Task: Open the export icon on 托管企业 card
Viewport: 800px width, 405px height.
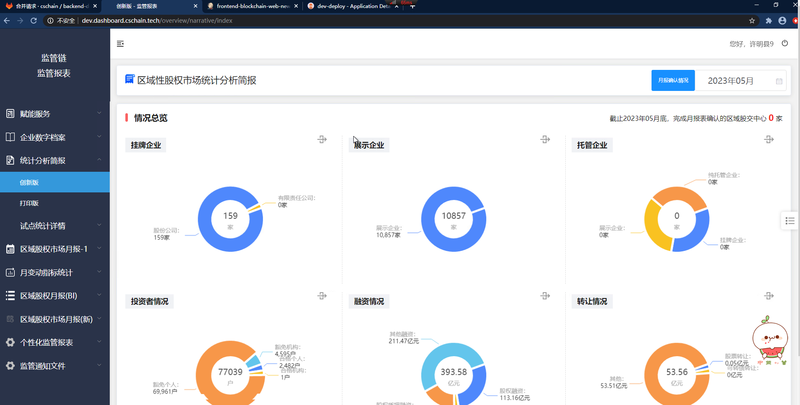Action: (769, 139)
